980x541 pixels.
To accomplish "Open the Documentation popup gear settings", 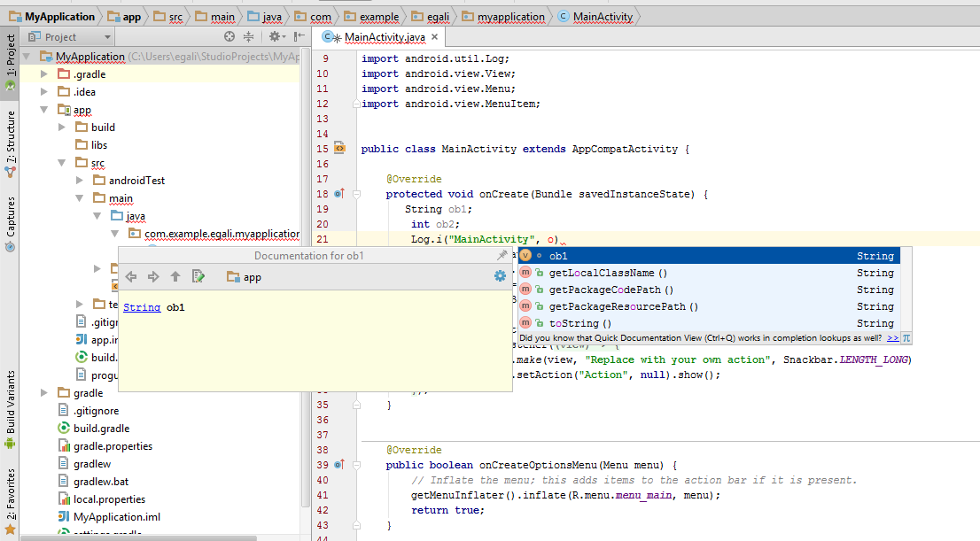I will coord(500,276).
